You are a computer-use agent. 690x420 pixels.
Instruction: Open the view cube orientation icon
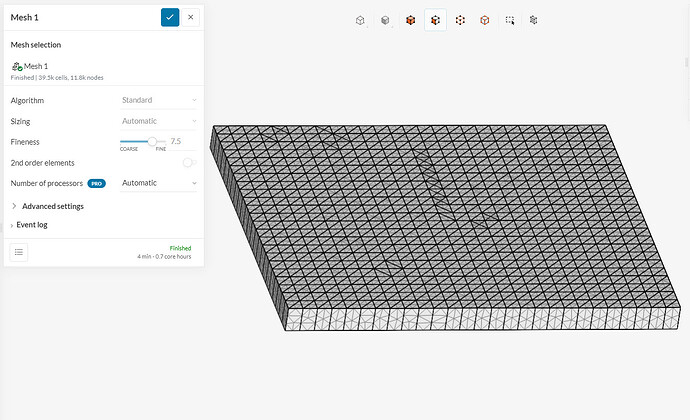361,20
